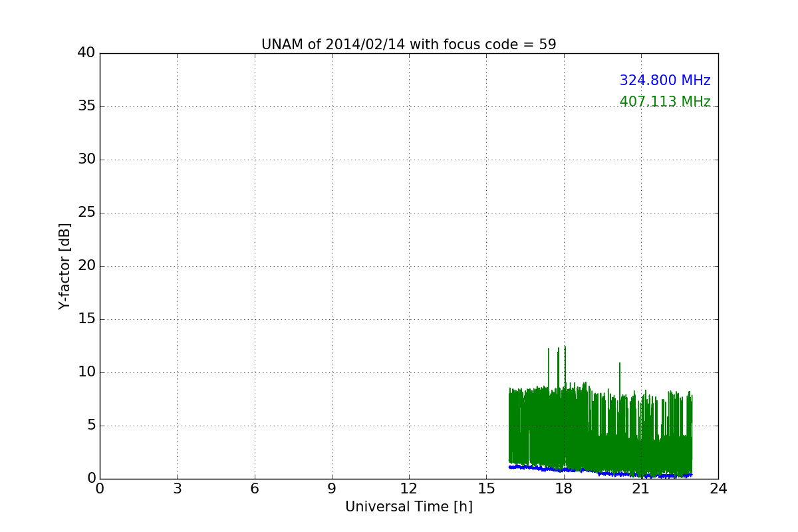Click the x-axis tick label 21

point(640,489)
